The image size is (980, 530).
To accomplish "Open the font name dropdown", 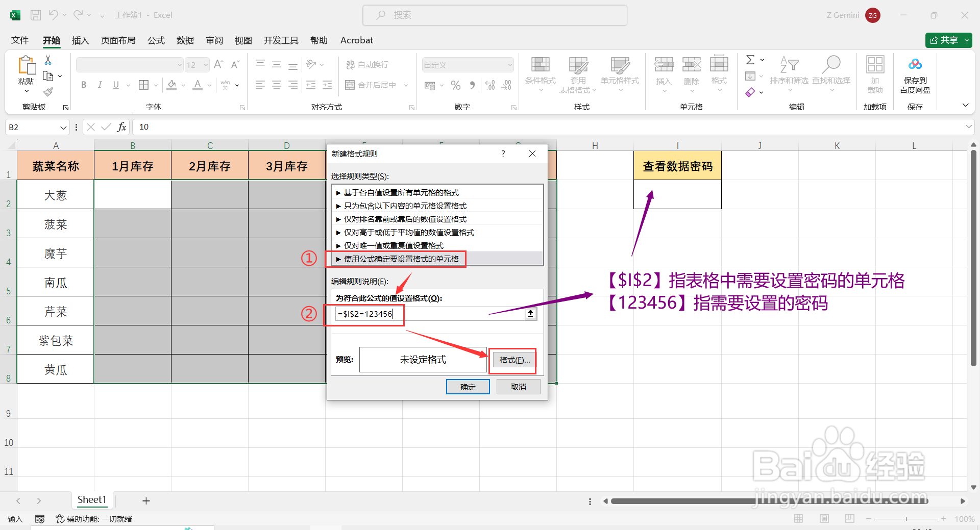I will click(x=180, y=65).
